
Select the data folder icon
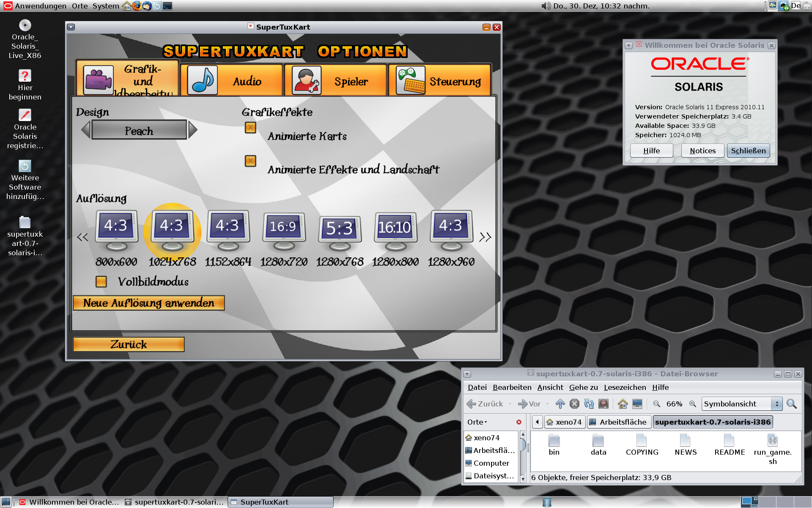(598, 441)
